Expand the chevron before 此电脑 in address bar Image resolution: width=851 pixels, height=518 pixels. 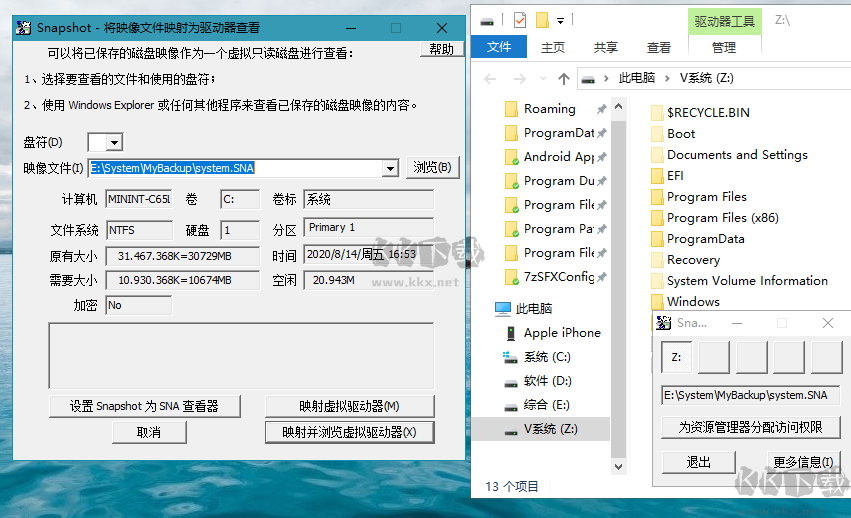[606, 79]
